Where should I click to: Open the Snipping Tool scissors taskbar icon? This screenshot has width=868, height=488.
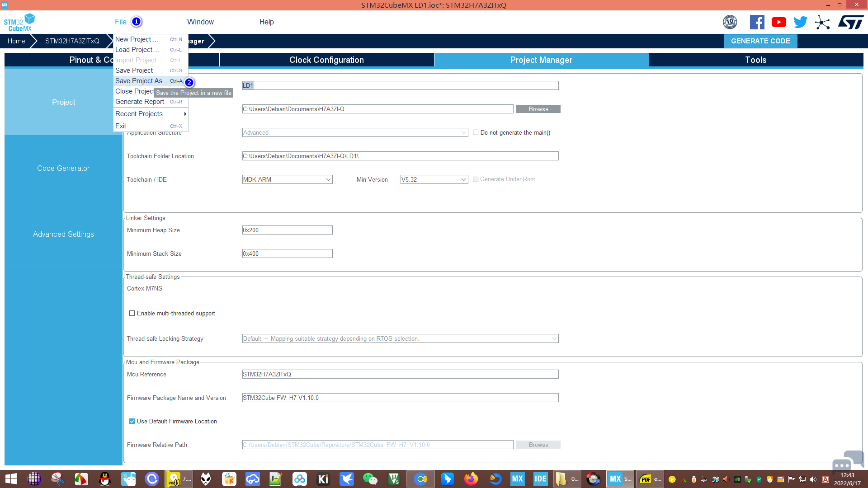tap(57, 479)
